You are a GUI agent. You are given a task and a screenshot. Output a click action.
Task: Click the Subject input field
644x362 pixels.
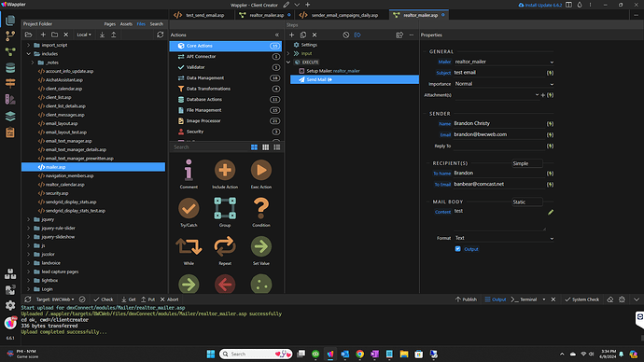pos(499,73)
